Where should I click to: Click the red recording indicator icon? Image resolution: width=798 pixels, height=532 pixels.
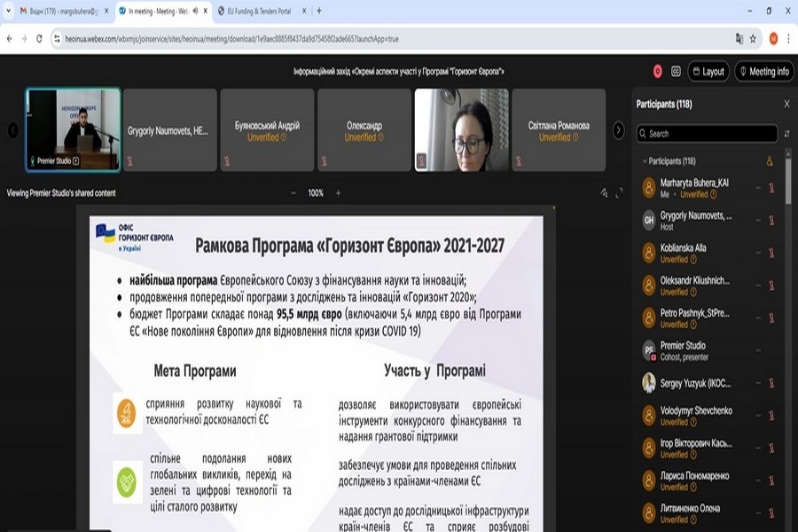[658, 71]
